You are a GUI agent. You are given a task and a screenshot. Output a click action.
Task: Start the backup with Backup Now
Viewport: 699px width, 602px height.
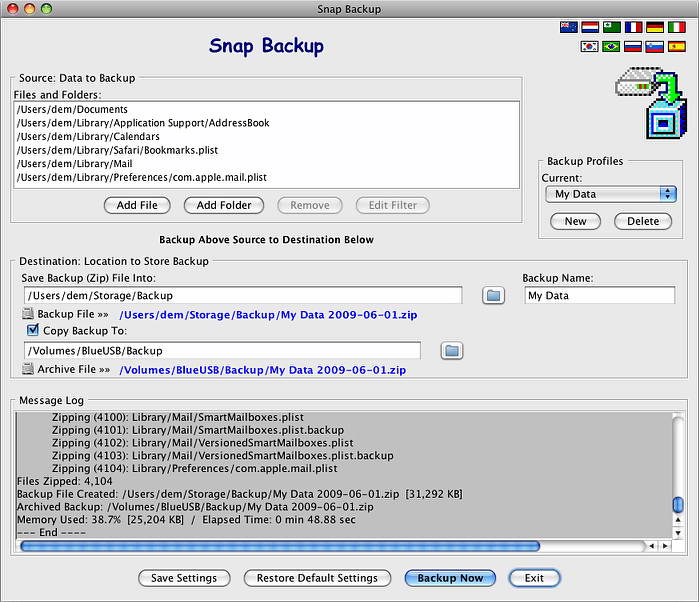[x=450, y=578]
